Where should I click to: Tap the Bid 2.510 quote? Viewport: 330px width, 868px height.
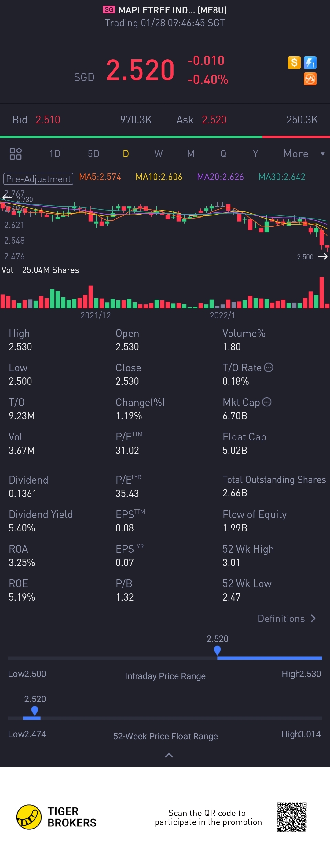click(x=48, y=120)
